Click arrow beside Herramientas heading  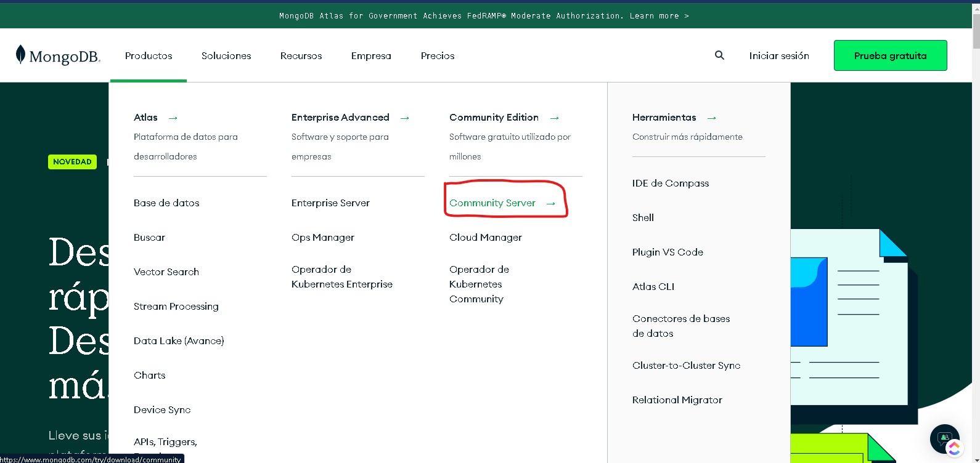(712, 118)
